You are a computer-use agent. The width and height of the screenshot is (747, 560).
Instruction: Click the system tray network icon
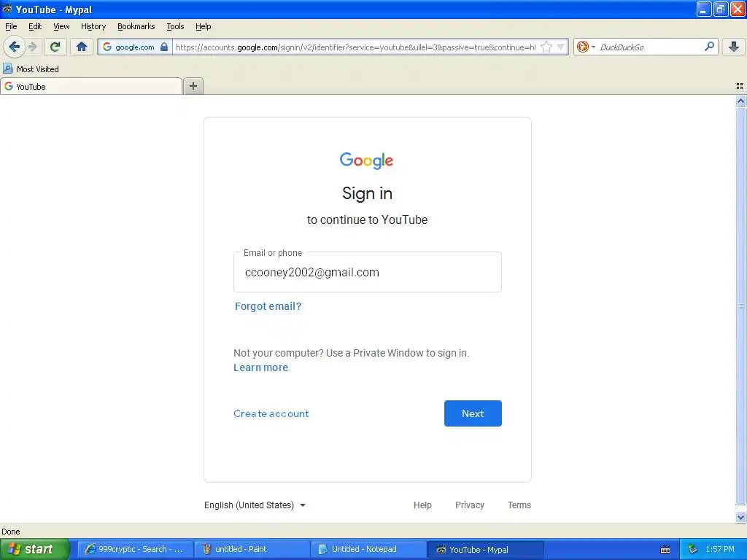tap(692, 549)
